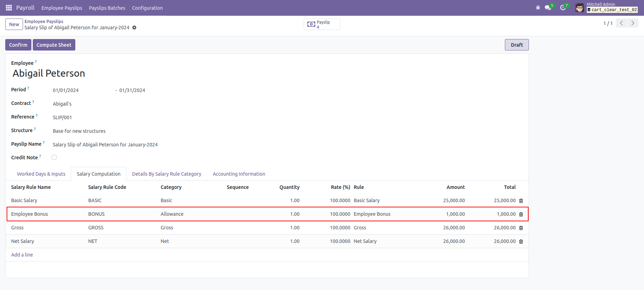This screenshot has height=290, width=644.
Task: Open the activities clock icon
Action: pos(563,8)
